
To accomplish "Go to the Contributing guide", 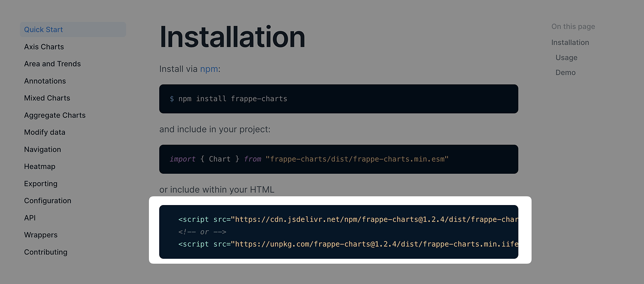I will click(x=45, y=252).
